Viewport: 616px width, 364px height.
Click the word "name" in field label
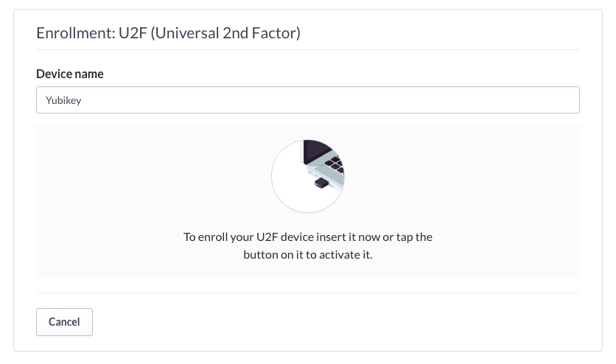88,74
